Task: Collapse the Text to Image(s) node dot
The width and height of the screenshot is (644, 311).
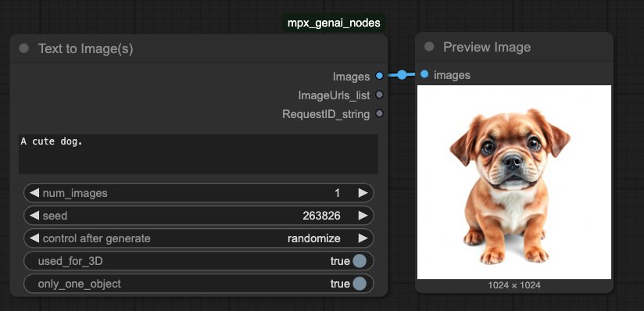Action: (23, 48)
